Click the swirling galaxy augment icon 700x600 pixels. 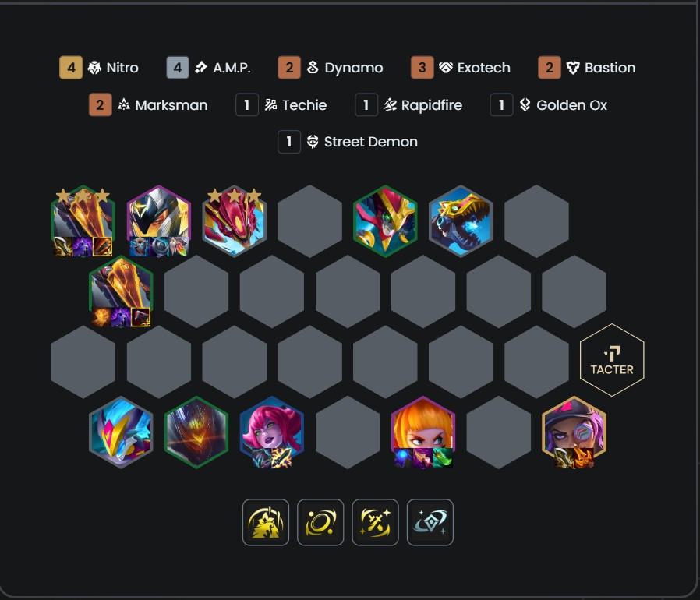[320, 522]
